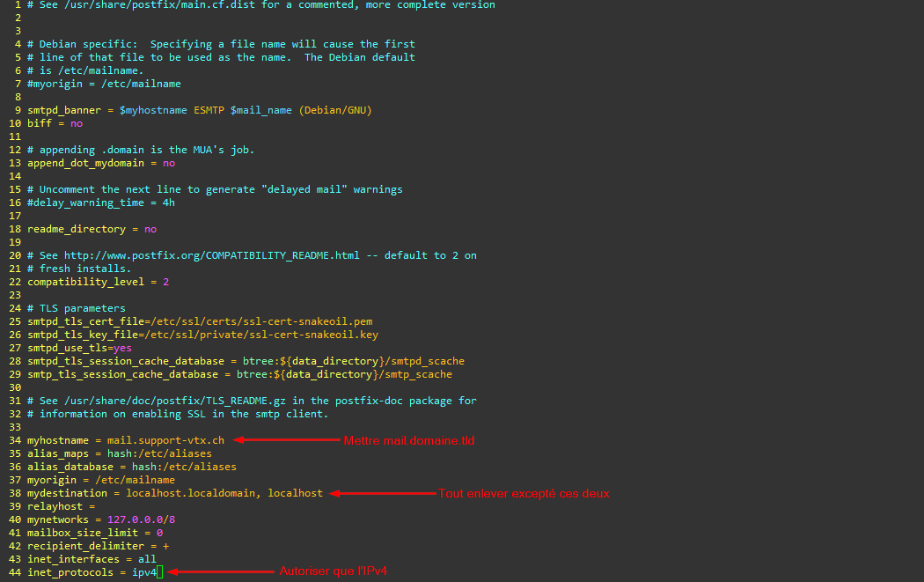Click the comment about the MUA's job

pyautogui.click(x=141, y=150)
